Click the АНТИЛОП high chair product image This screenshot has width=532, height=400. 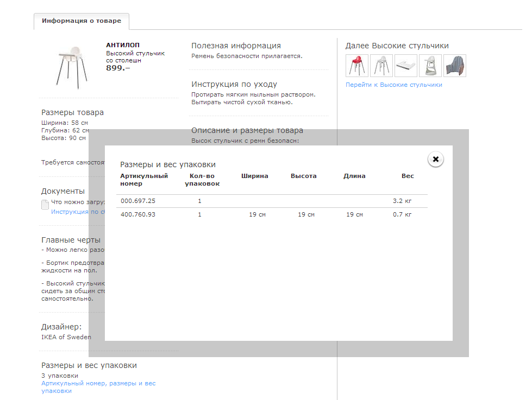point(72,67)
